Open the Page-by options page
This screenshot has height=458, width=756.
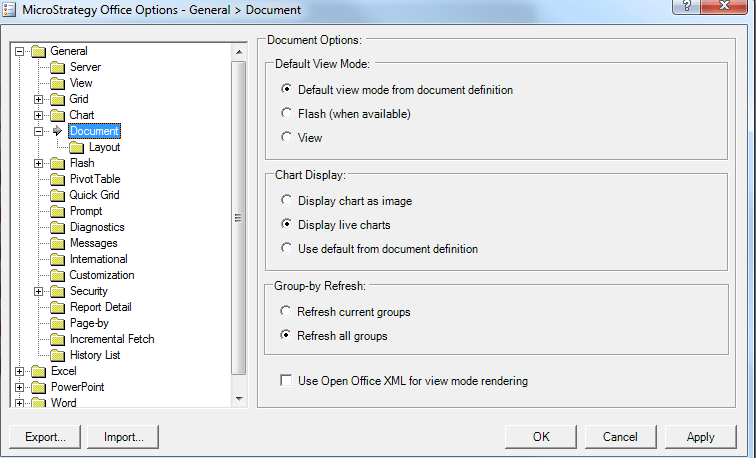click(x=89, y=323)
